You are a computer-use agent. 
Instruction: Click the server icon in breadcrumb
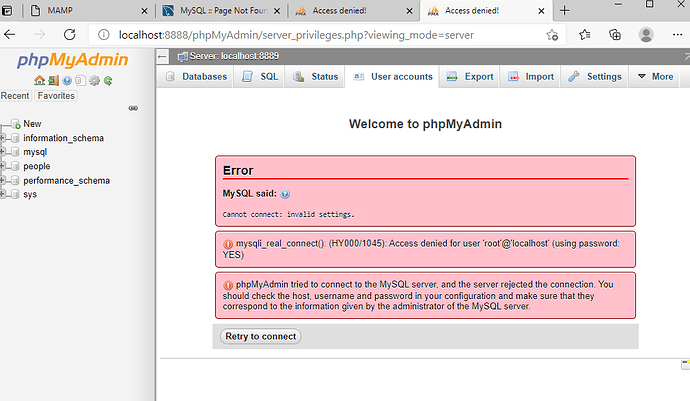182,56
